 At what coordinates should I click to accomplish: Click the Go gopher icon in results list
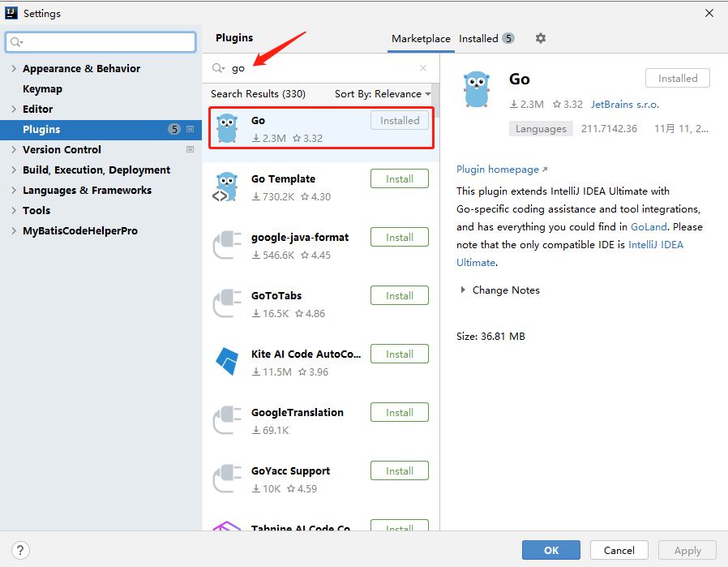pyautogui.click(x=227, y=129)
